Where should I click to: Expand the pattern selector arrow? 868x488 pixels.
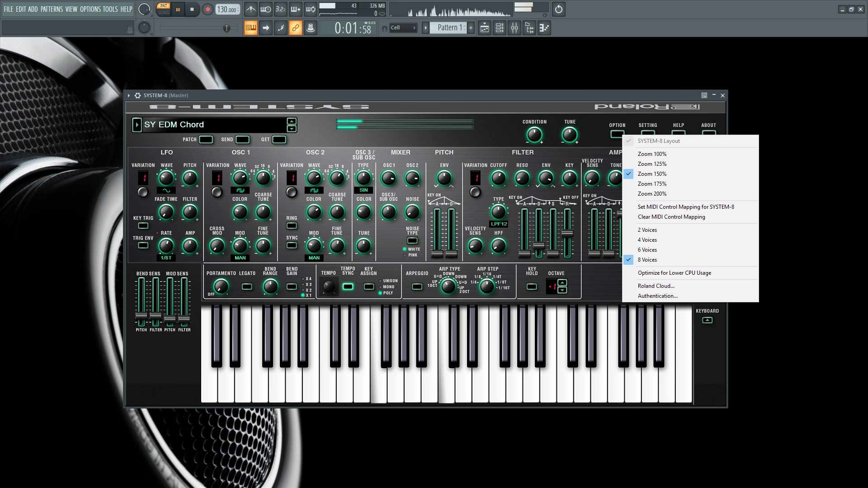[425, 28]
